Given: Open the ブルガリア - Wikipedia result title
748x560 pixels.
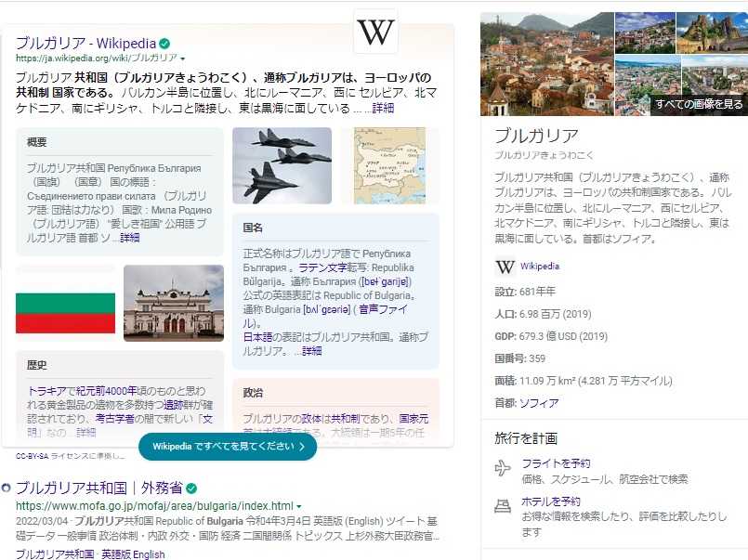Looking at the screenshot, I should (85, 44).
